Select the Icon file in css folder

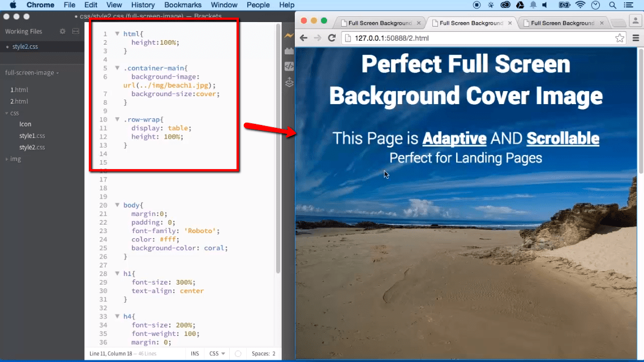pos(25,124)
